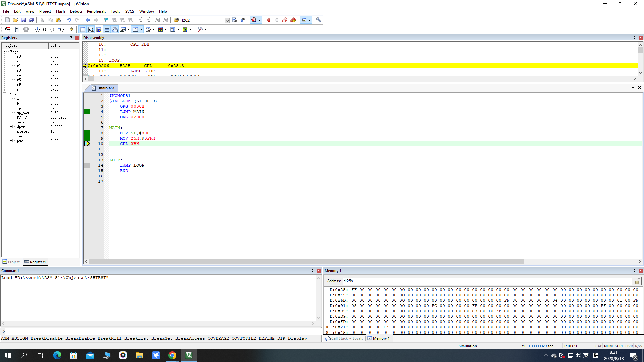644x362 pixels.
Task: Toggle the window layout button in top toolbar
Action: coord(304,20)
